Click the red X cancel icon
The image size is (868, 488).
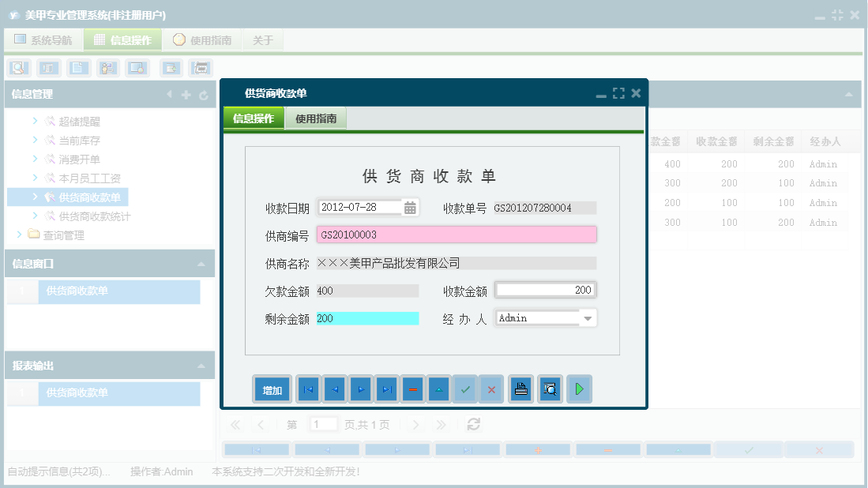tap(491, 389)
